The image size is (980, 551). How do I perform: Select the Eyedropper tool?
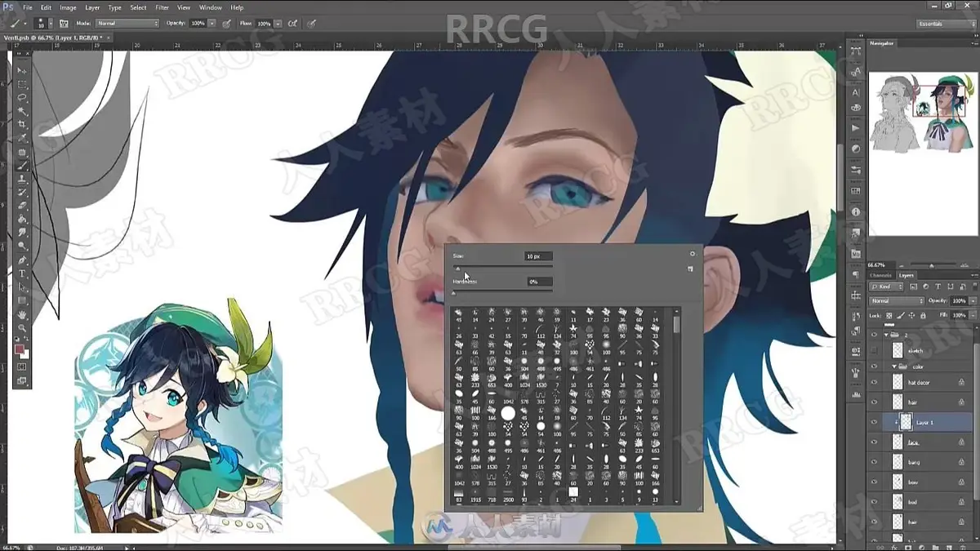22,137
